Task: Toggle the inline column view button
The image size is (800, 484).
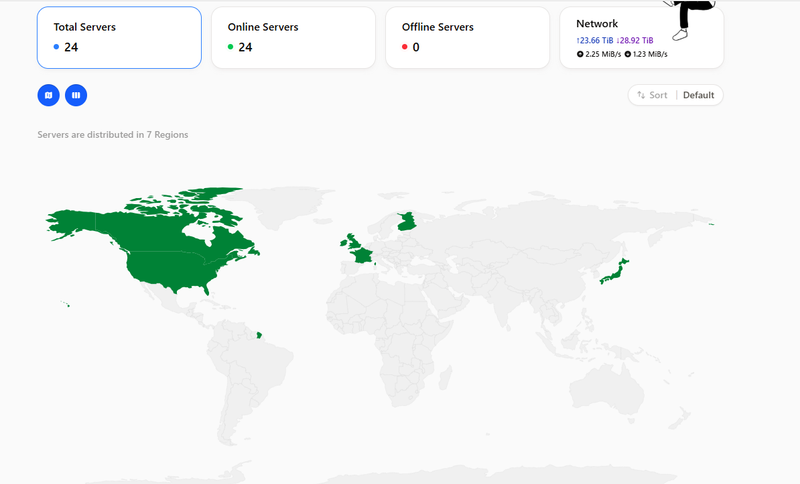Action: point(76,95)
